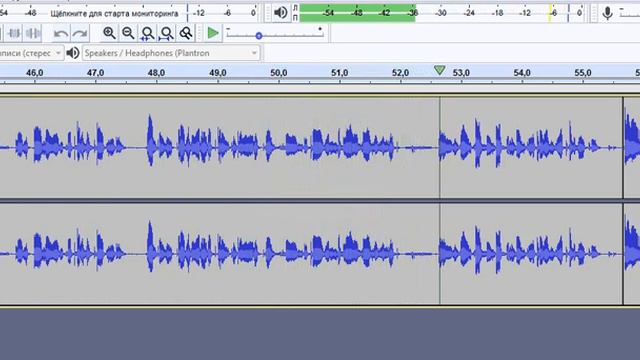This screenshot has width=640, height=360.
Task: Fit selection to width zoom icon
Action: tap(147, 33)
